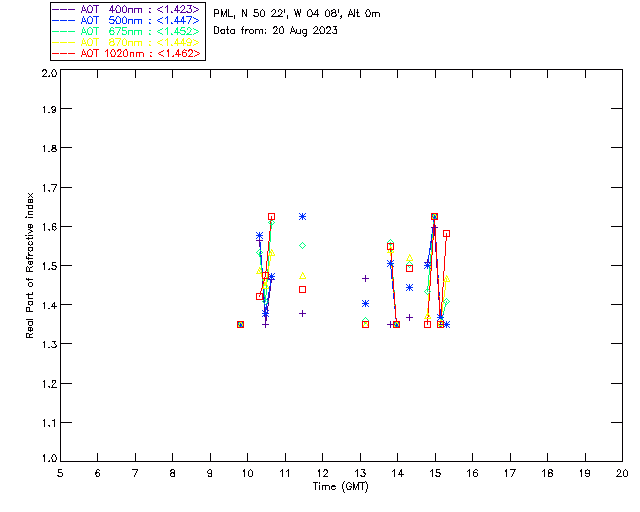The width and height of the screenshot is (640, 512).
Task: Click the 'Real Part of Refractive index' axis label
Action: (x=30, y=265)
